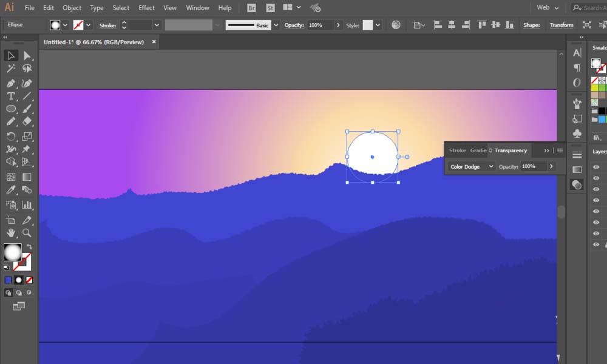Activate the Type tool
The image size is (607, 364).
[11, 96]
